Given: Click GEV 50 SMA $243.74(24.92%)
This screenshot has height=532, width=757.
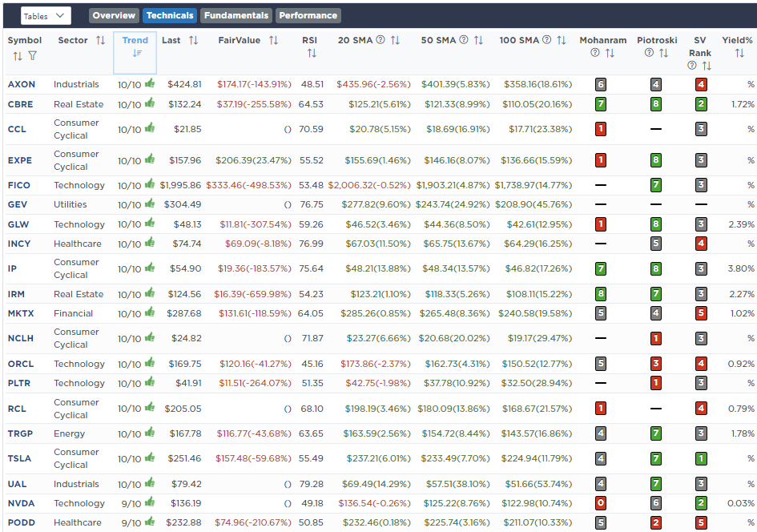Looking at the screenshot, I should pyautogui.click(x=453, y=204).
